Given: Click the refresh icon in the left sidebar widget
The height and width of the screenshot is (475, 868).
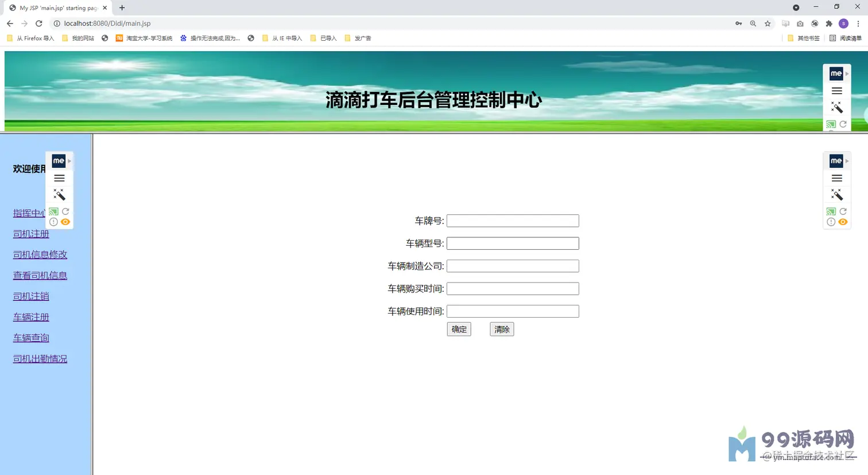Looking at the screenshot, I should [x=65, y=211].
